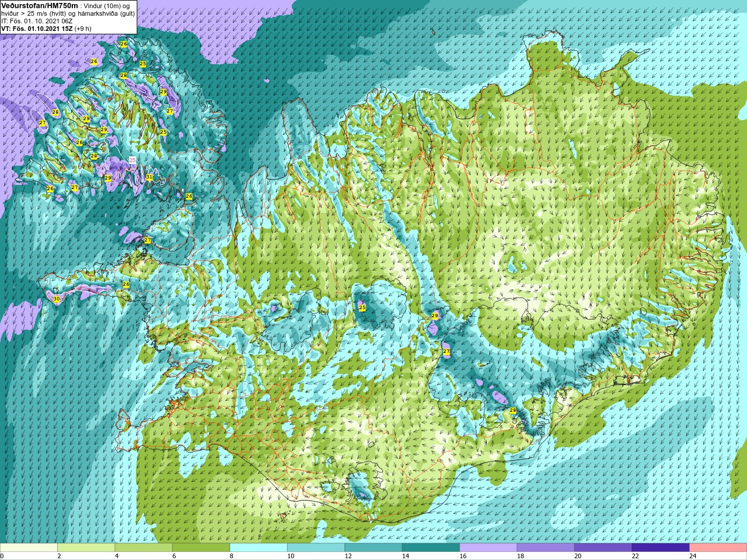Click the yellow gust marker labeled 31
The image size is (747, 560).
(x=149, y=177)
